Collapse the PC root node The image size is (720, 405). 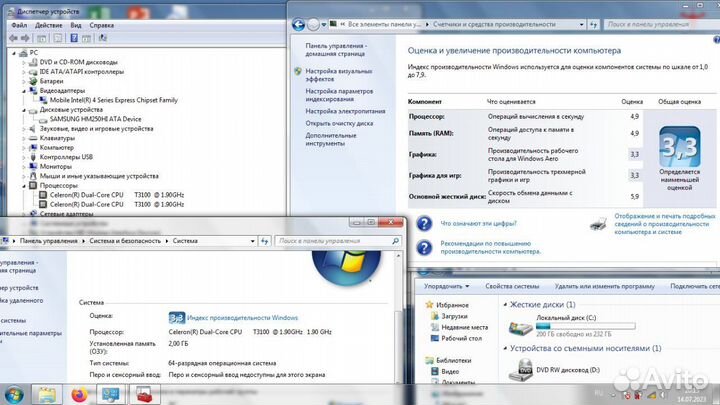[14, 53]
